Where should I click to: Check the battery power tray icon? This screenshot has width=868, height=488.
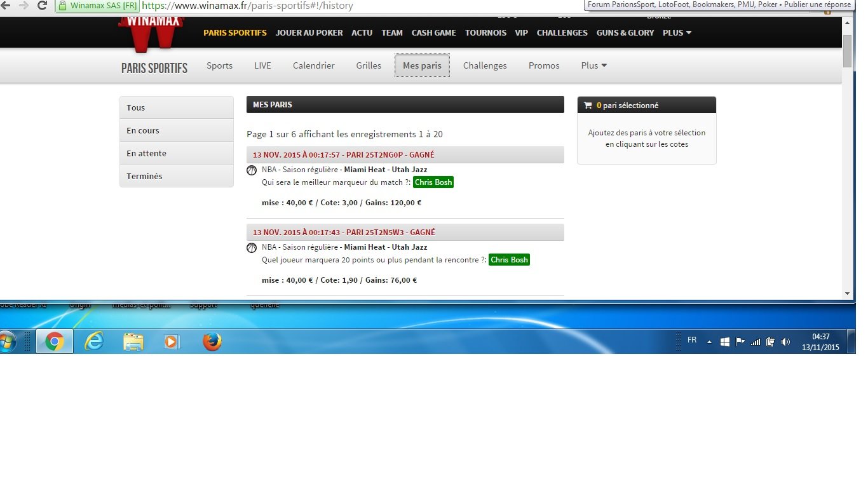[770, 342]
